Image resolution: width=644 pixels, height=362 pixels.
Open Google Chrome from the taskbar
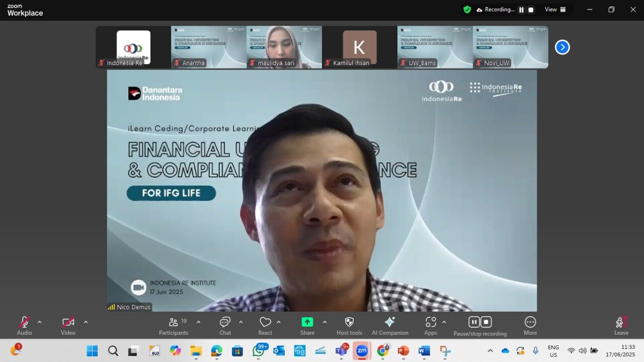pyautogui.click(x=383, y=351)
